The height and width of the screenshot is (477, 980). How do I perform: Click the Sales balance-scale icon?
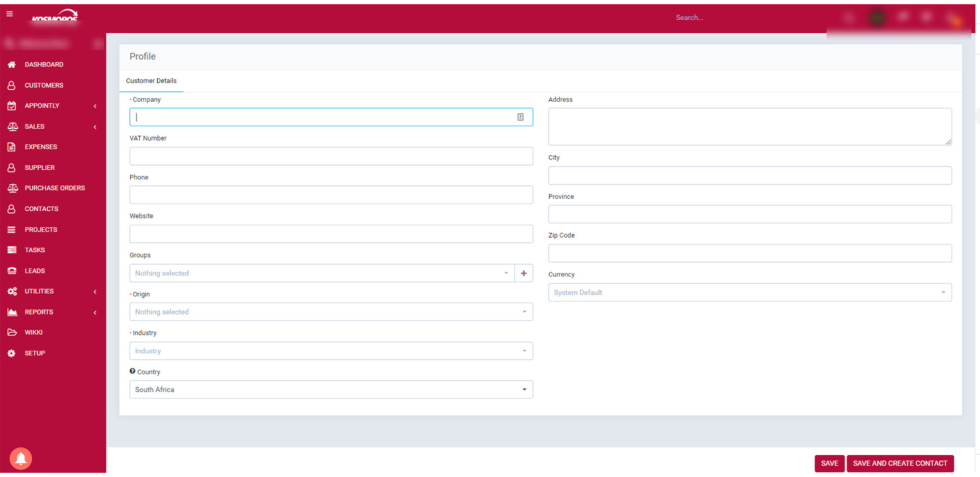(12, 127)
